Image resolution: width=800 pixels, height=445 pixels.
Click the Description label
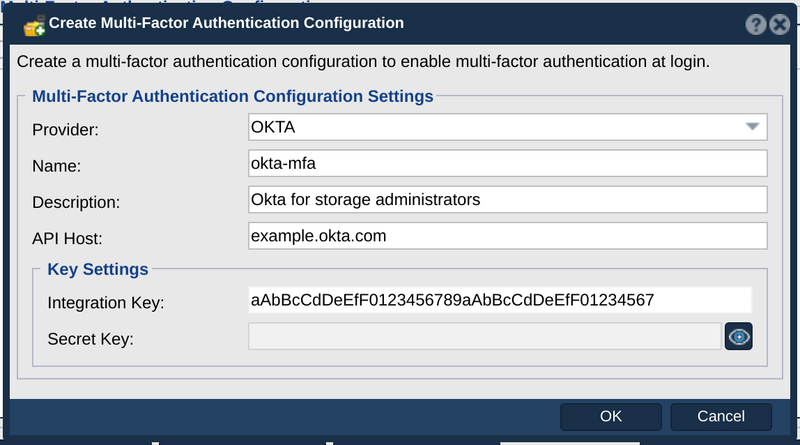click(x=76, y=203)
